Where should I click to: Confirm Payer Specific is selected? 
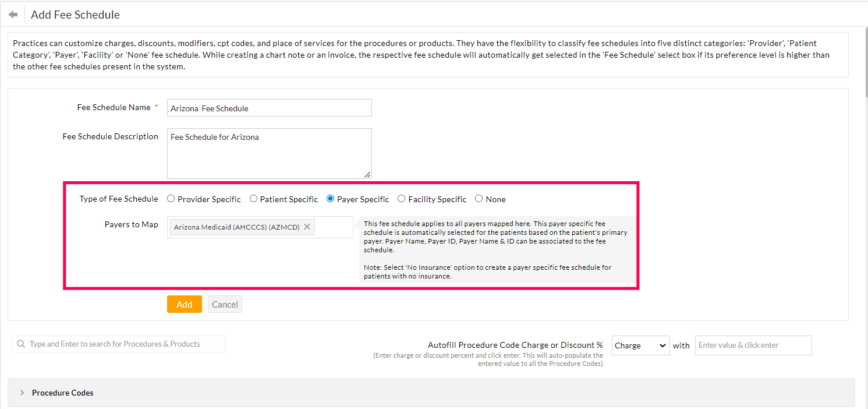pyautogui.click(x=330, y=198)
